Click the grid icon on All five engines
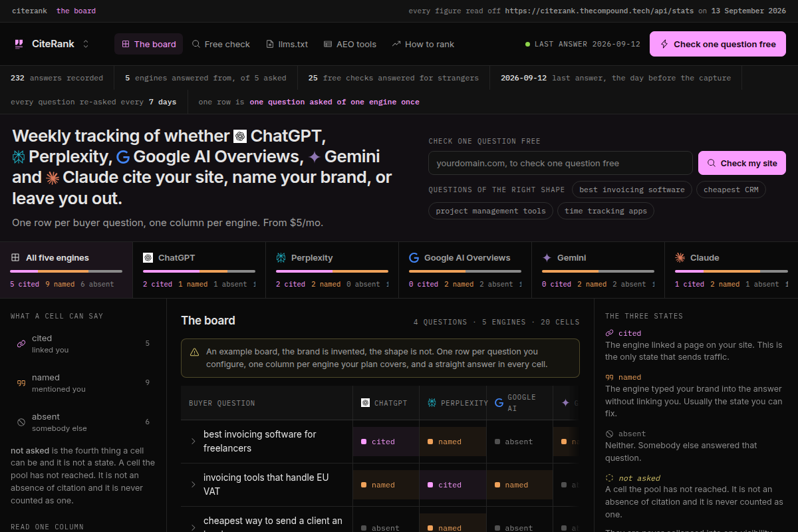 click(x=15, y=257)
